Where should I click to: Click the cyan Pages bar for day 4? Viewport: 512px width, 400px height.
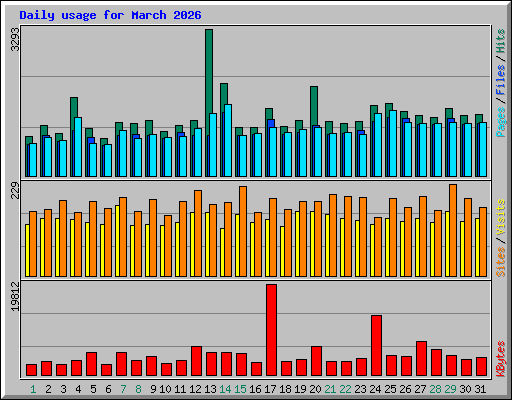[x=78, y=147]
